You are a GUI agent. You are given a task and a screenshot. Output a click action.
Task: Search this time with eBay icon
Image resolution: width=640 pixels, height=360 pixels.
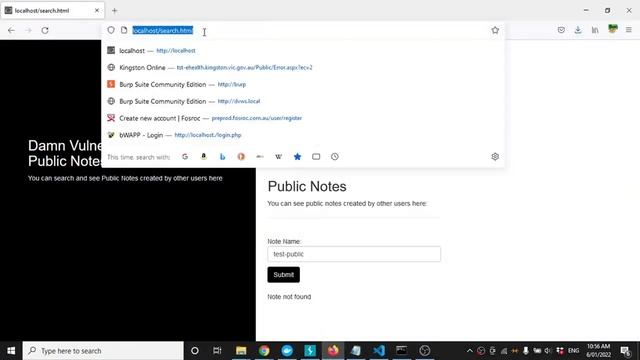coord(260,157)
